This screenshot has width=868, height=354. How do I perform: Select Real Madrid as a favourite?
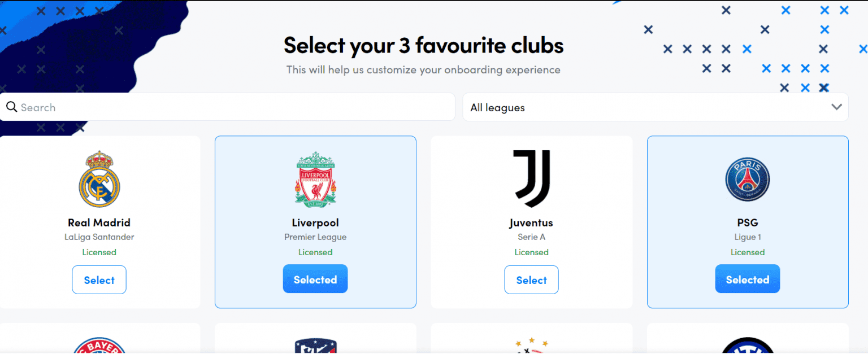(99, 280)
